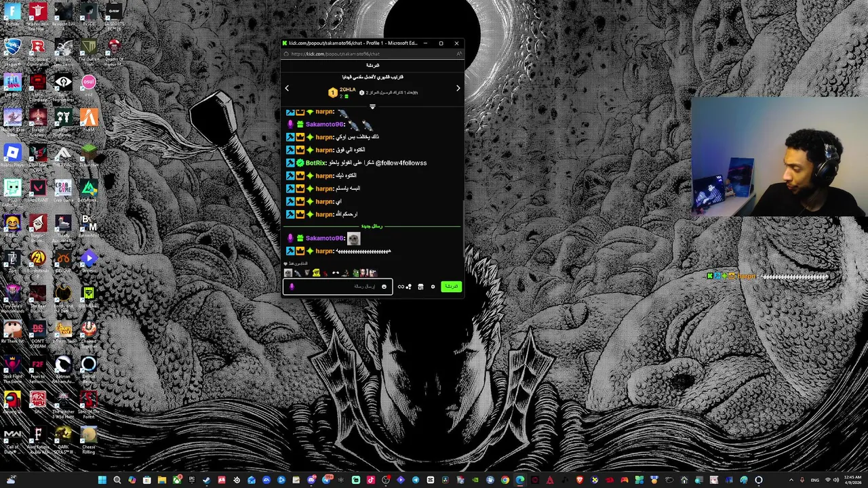This screenshot has height=488, width=868.
Task: Click the infinity loop icon in chat toolbar
Action: click(401, 287)
